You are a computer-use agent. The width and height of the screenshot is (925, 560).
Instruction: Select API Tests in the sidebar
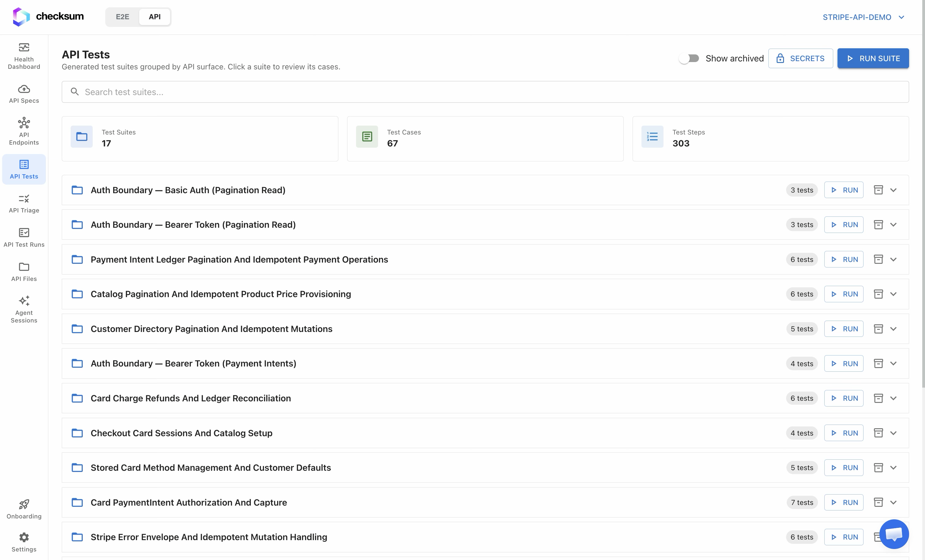click(24, 169)
